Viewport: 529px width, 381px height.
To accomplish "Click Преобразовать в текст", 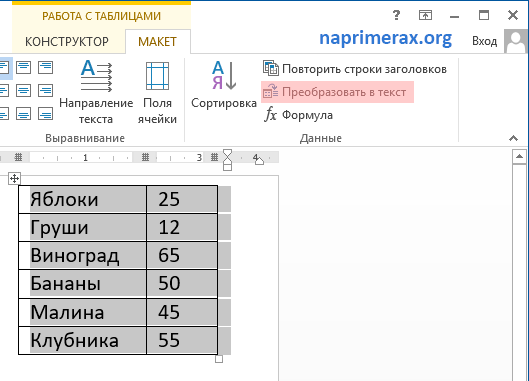I will (x=337, y=92).
